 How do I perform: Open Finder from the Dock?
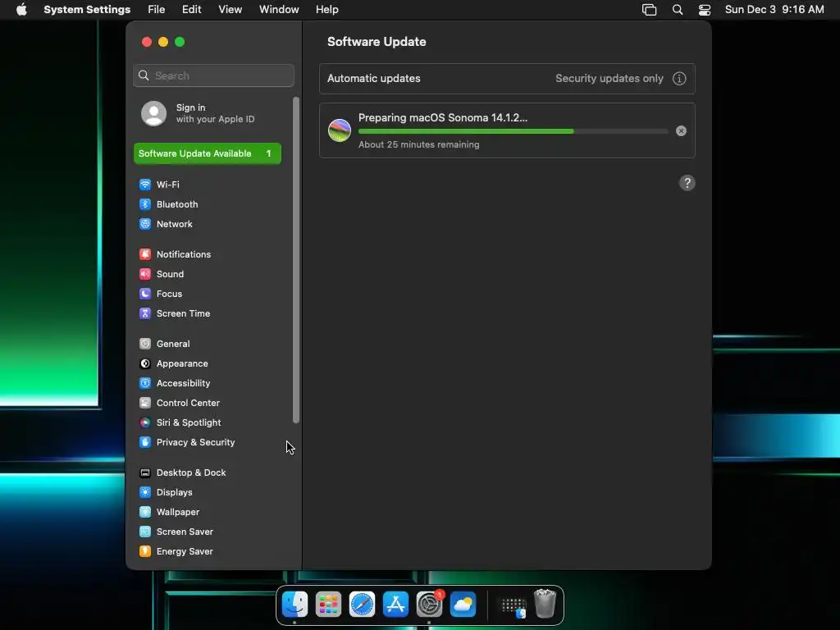coord(294,605)
